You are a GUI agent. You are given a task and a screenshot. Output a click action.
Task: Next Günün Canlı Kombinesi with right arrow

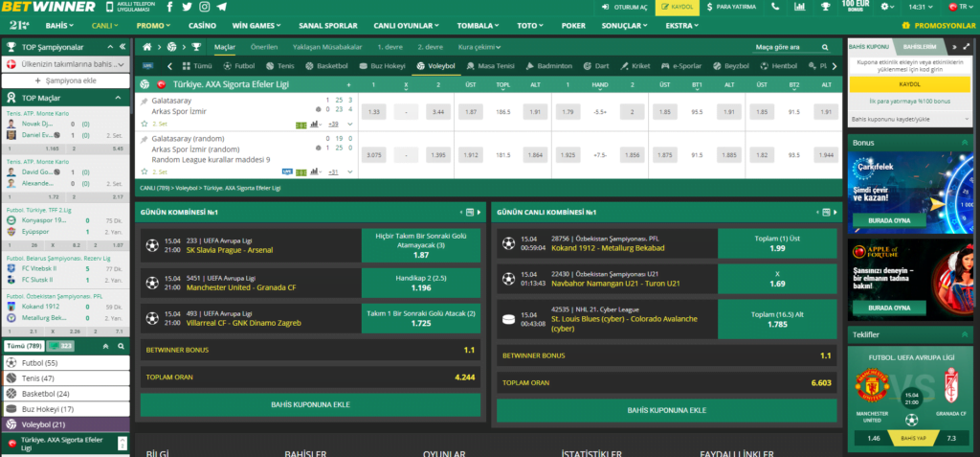click(835, 213)
